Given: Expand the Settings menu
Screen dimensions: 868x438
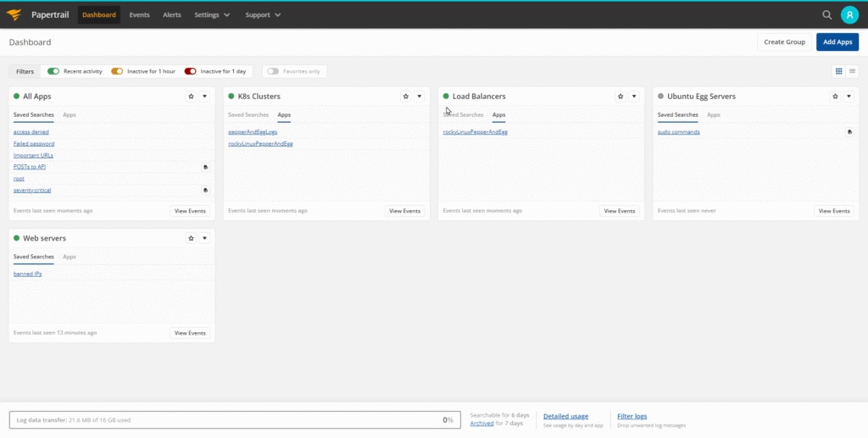Looking at the screenshot, I should tap(212, 15).
